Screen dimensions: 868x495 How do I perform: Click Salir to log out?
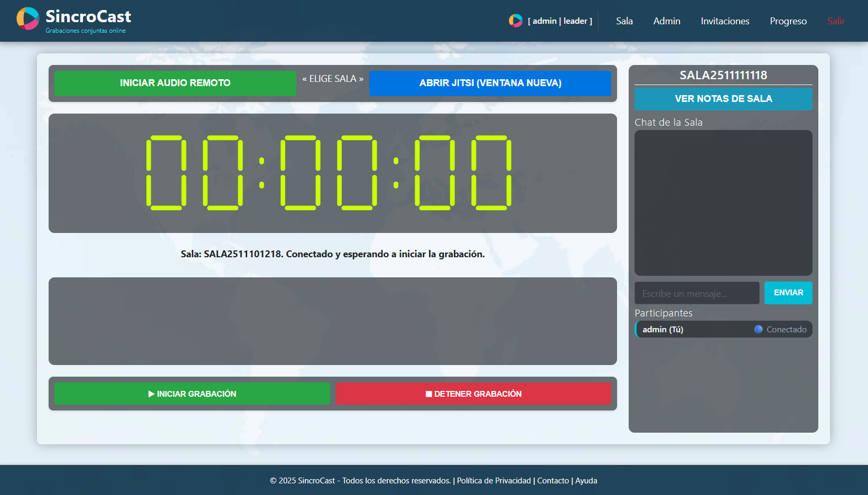(836, 21)
